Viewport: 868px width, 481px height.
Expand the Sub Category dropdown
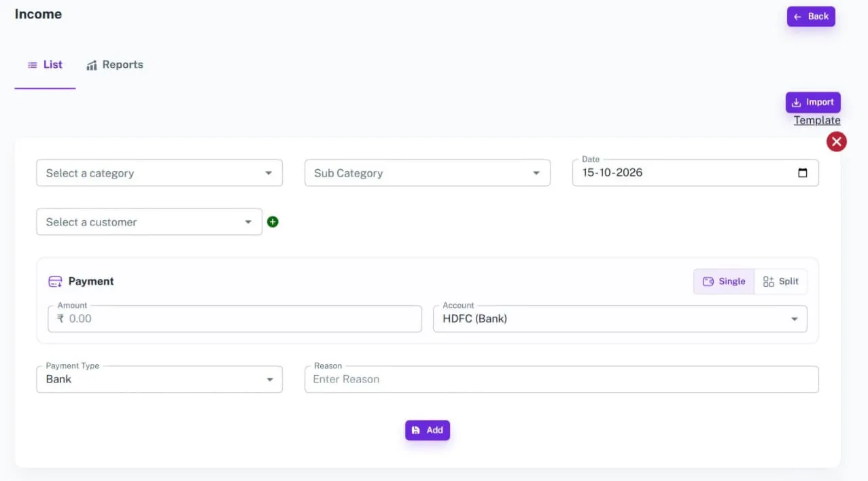tap(427, 173)
